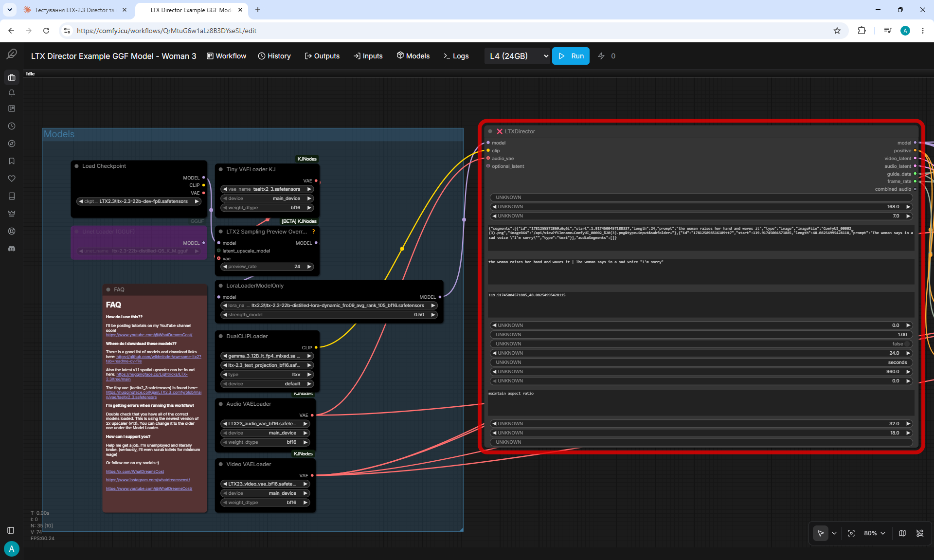Open the last YouTube link in FAQ
934x560 pixels.
pyautogui.click(x=149, y=488)
